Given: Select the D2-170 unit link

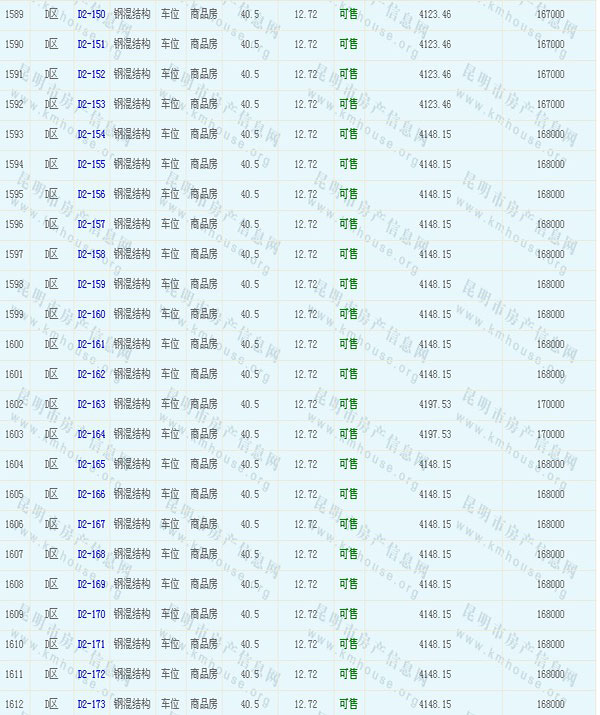Looking at the screenshot, I should coord(91,615).
